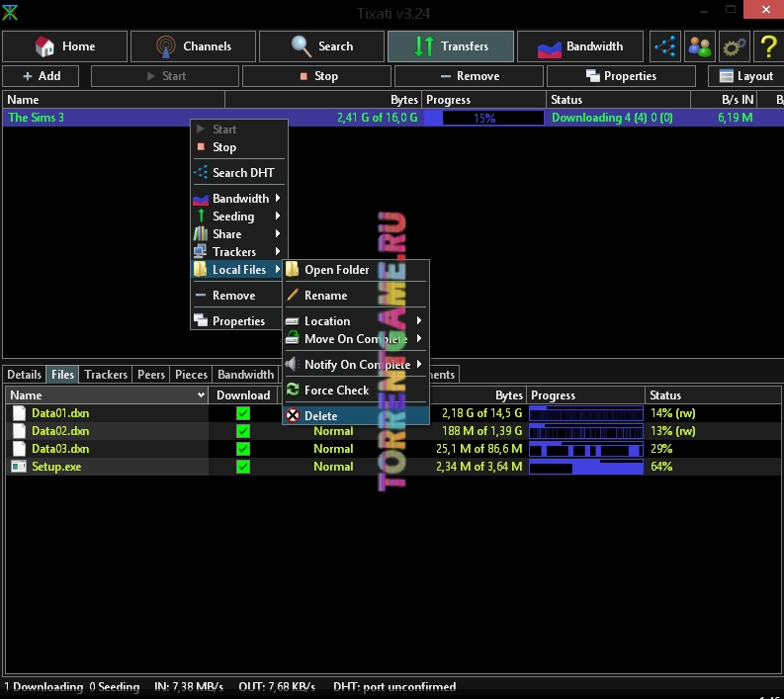Open the Help question mark icon

coord(768,46)
